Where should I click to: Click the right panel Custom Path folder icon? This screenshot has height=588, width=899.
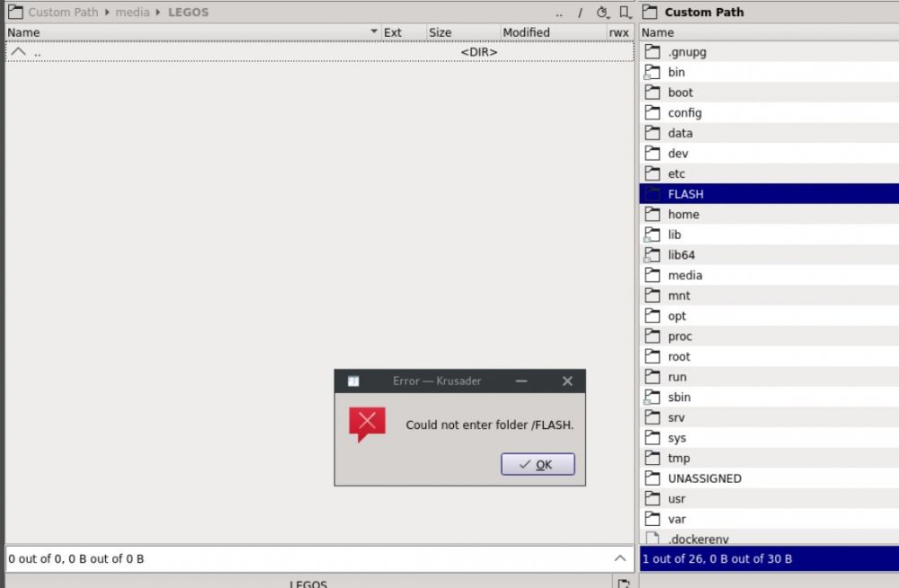(x=650, y=12)
